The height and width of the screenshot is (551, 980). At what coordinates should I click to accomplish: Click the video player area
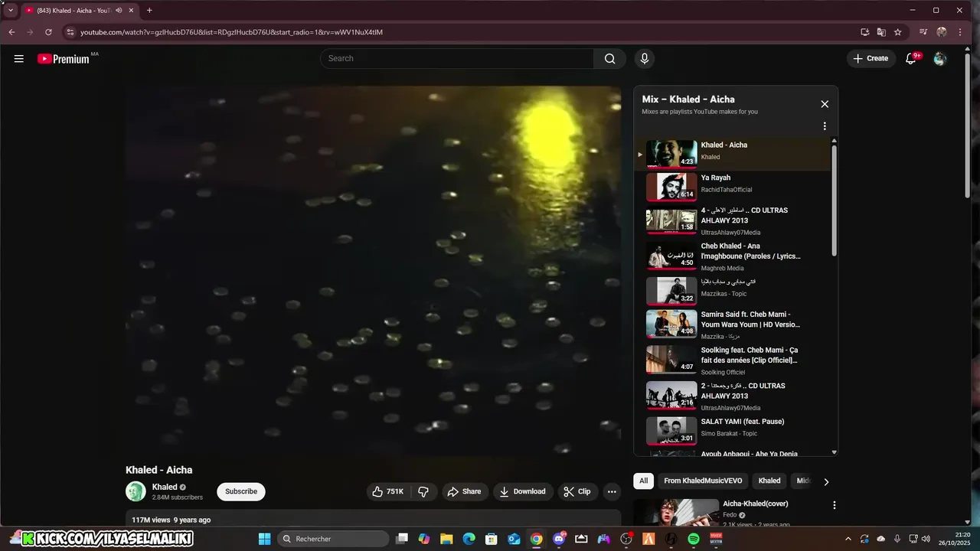click(374, 271)
